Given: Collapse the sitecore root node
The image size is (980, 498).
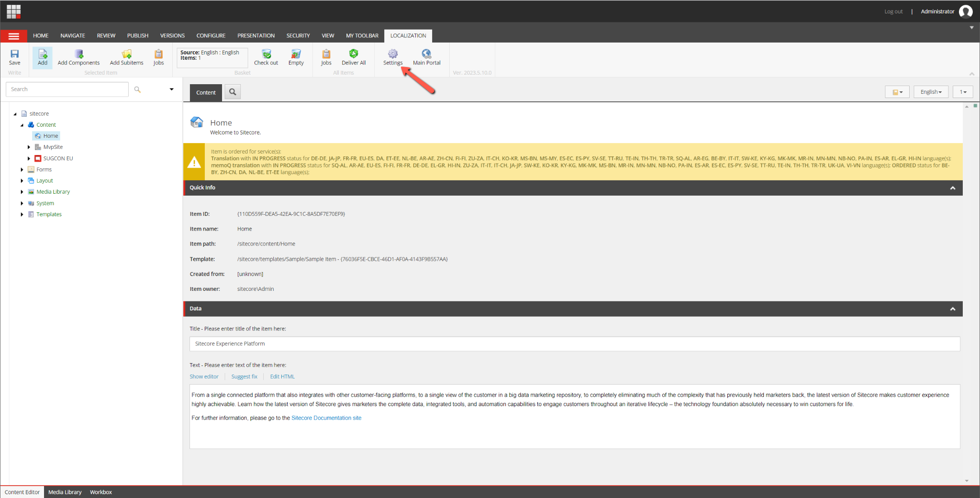Looking at the screenshot, I should coord(15,114).
